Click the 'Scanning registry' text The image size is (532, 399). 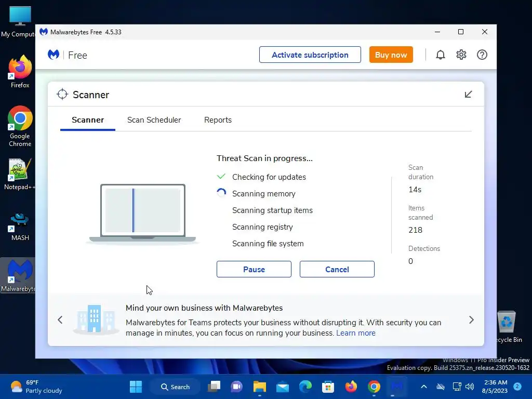pyautogui.click(x=262, y=227)
